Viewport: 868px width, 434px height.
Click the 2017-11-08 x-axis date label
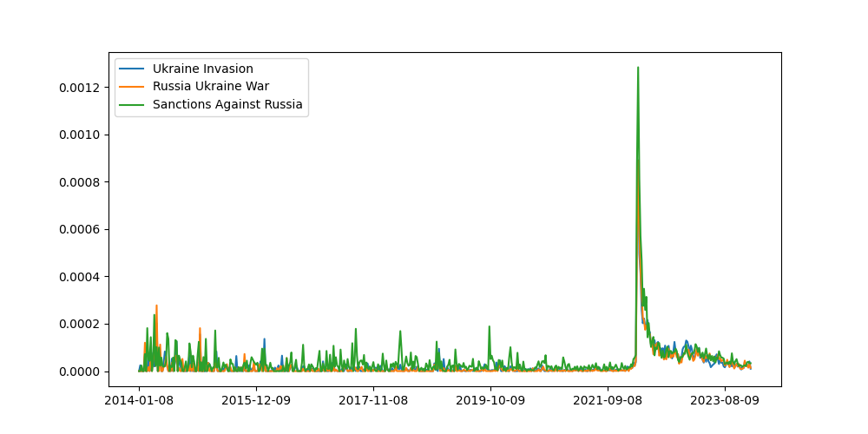click(373, 401)
